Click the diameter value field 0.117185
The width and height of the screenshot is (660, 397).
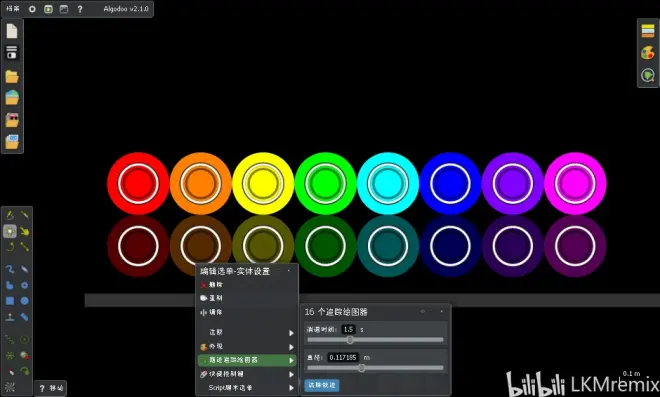343,357
